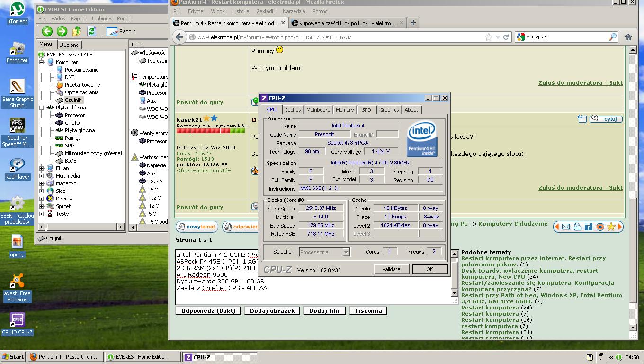Screen dimensions: 644x364
Task: Click the cytuj quote button
Action: coord(606,119)
